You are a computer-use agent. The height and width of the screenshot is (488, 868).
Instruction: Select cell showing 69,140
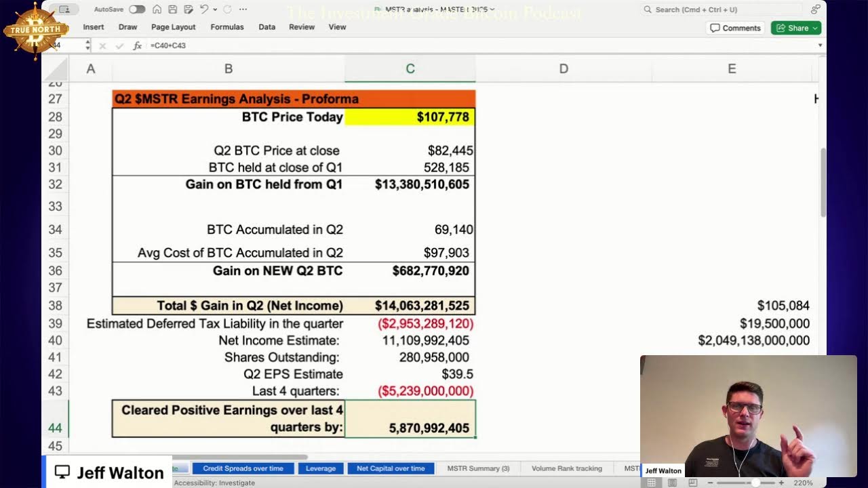(x=410, y=229)
